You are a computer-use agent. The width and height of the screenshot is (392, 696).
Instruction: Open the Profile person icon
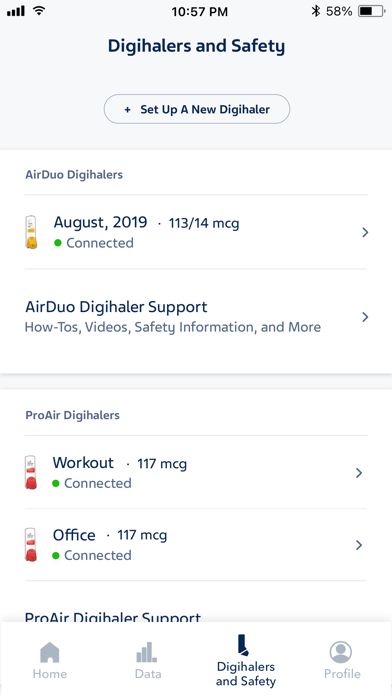pyautogui.click(x=341, y=652)
